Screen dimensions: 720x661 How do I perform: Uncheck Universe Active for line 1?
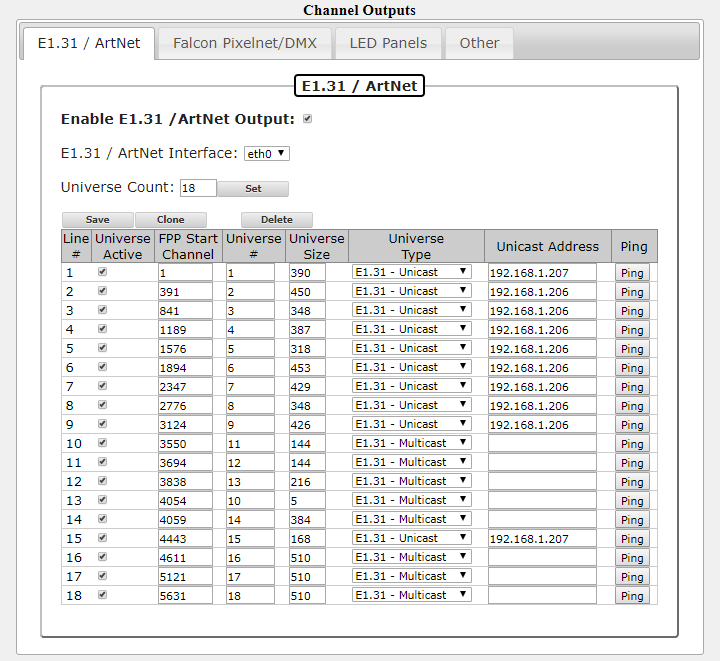pos(103,272)
